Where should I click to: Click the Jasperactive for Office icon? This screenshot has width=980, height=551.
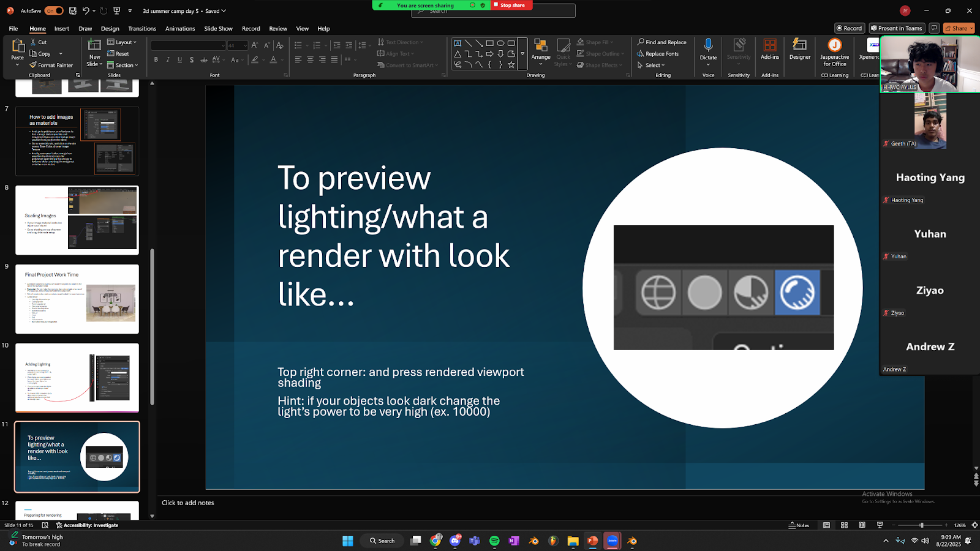[x=834, y=45]
